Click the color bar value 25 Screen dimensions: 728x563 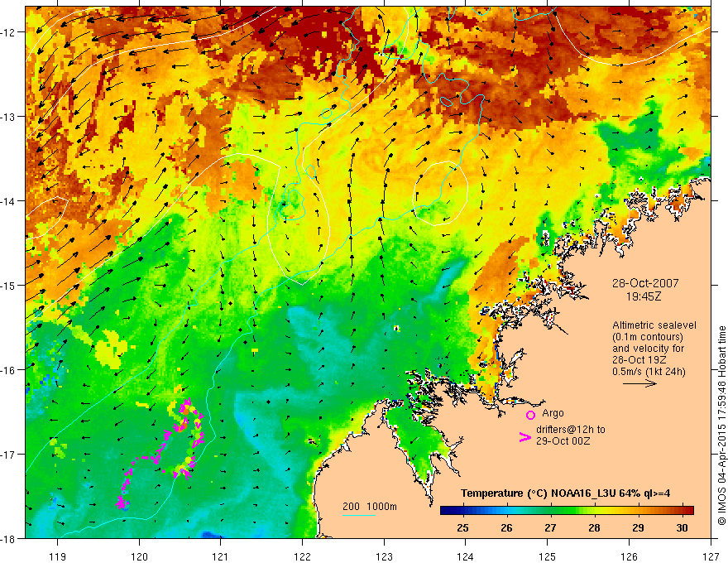tap(462, 527)
